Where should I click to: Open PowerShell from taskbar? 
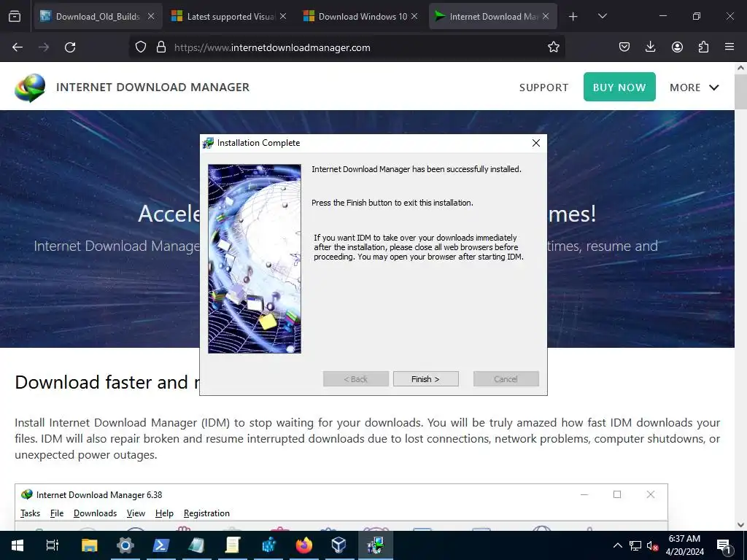[161, 545]
